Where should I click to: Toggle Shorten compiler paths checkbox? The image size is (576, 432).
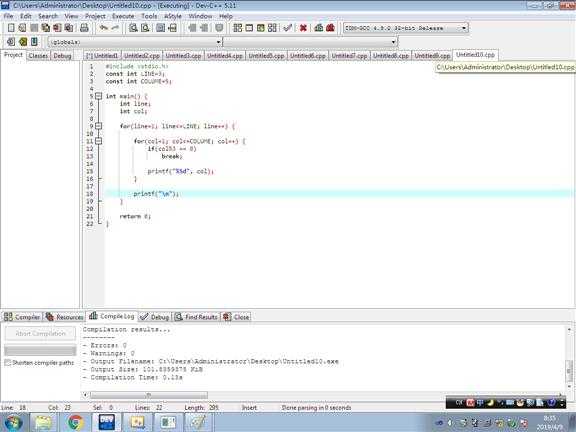click(x=8, y=363)
